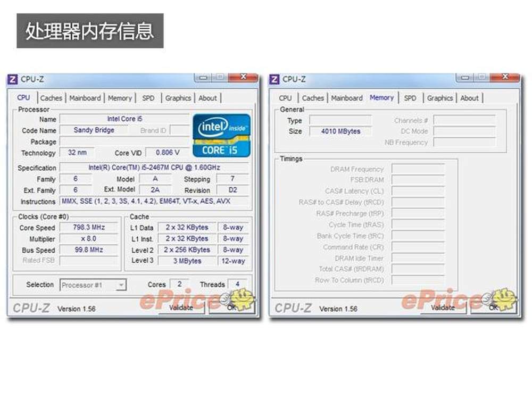Select Memory tab in left window
532x399 pixels.
click(119, 98)
